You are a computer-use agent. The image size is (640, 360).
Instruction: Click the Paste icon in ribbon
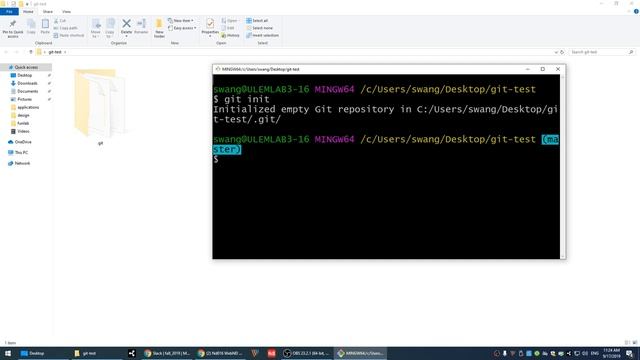point(45,27)
